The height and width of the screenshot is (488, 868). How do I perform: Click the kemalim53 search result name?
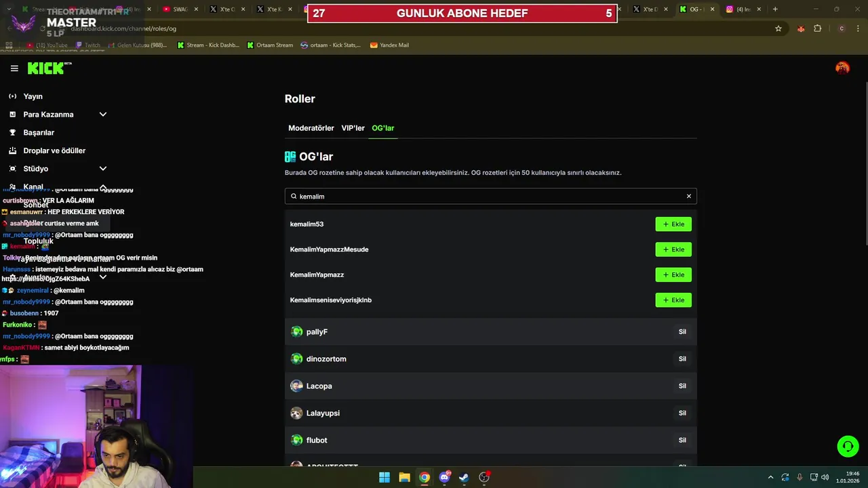pyautogui.click(x=307, y=224)
